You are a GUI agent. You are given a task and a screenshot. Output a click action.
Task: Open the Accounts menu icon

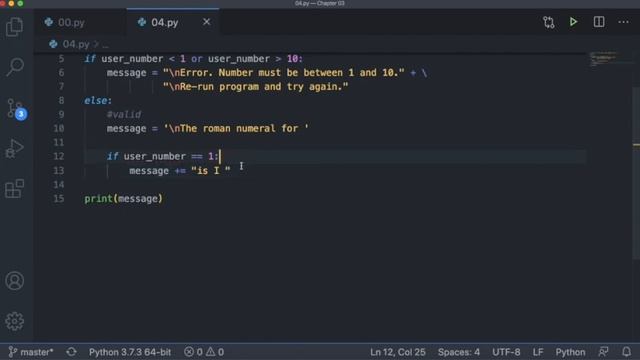[x=15, y=281]
